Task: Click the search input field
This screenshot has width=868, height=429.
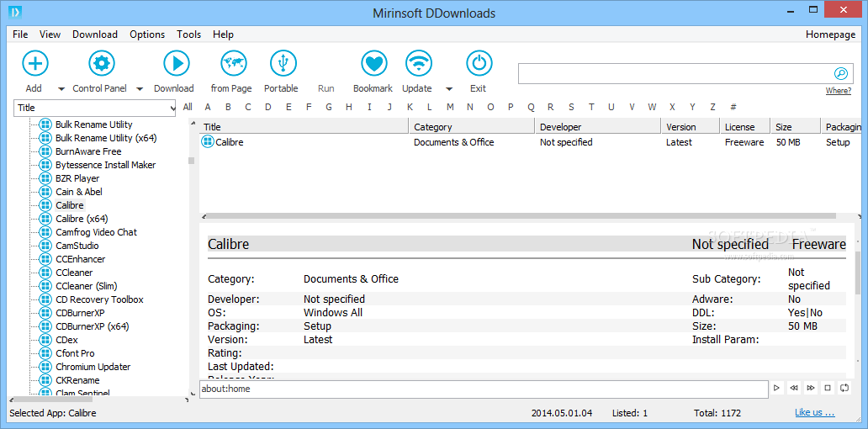Action: tap(675, 74)
